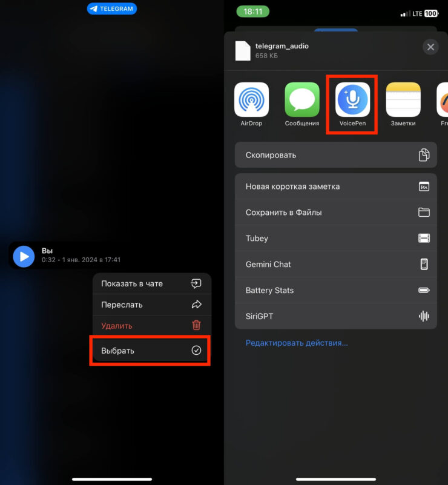Close the share sheet
This screenshot has height=485, width=448.
(430, 47)
